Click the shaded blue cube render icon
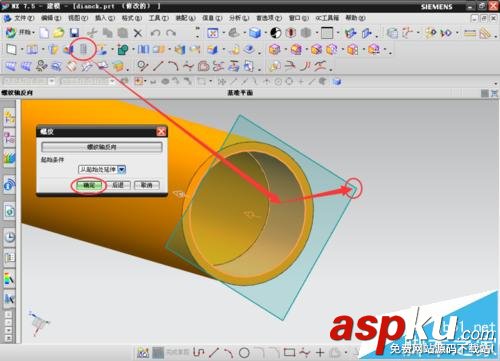The image size is (500, 361). 255,33
